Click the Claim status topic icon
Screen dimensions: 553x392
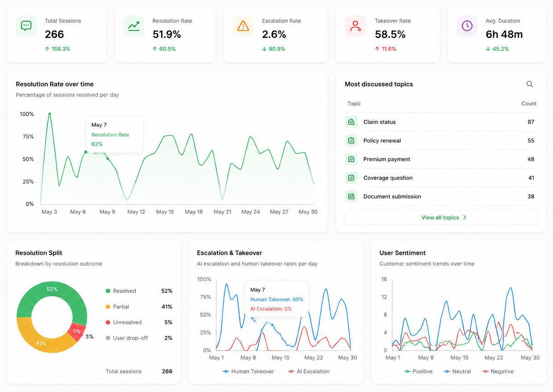point(351,122)
